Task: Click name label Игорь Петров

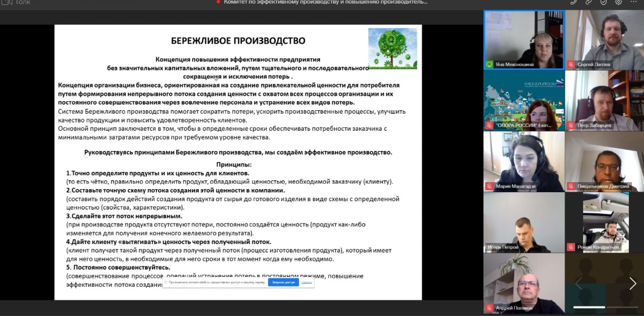Action: coord(503,247)
